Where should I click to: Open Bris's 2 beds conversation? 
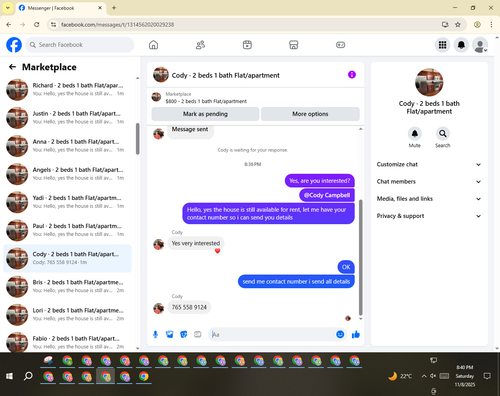tap(67, 286)
